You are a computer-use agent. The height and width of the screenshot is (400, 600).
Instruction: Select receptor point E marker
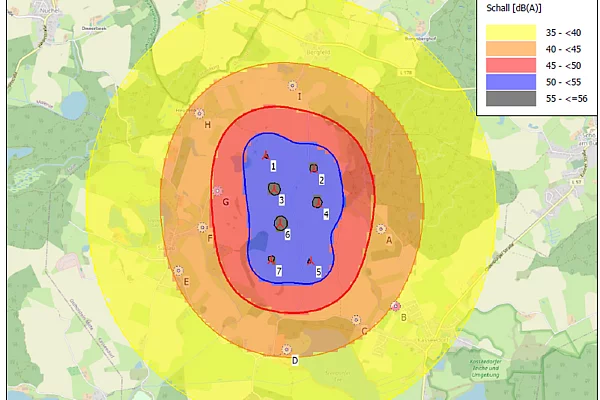(x=179, y=270)
